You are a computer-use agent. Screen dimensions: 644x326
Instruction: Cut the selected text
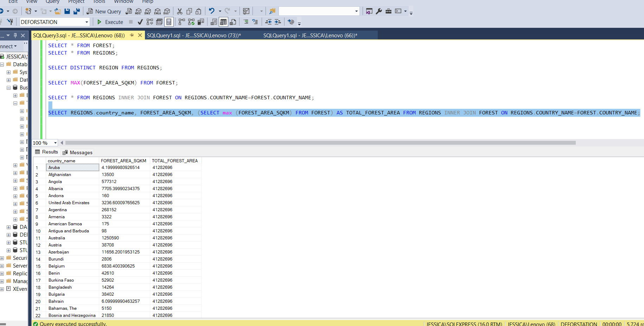(x=179, y=11)
